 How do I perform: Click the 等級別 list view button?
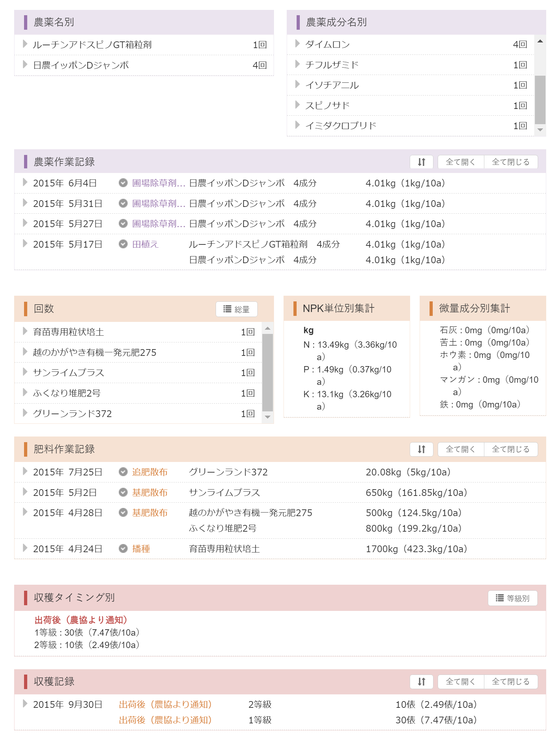tap(513, 598)
